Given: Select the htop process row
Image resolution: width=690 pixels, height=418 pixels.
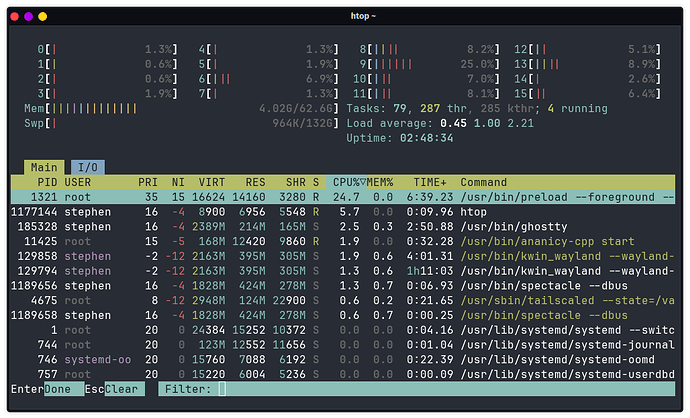Looking at the screenshot, I should click(x=343, y=212).
